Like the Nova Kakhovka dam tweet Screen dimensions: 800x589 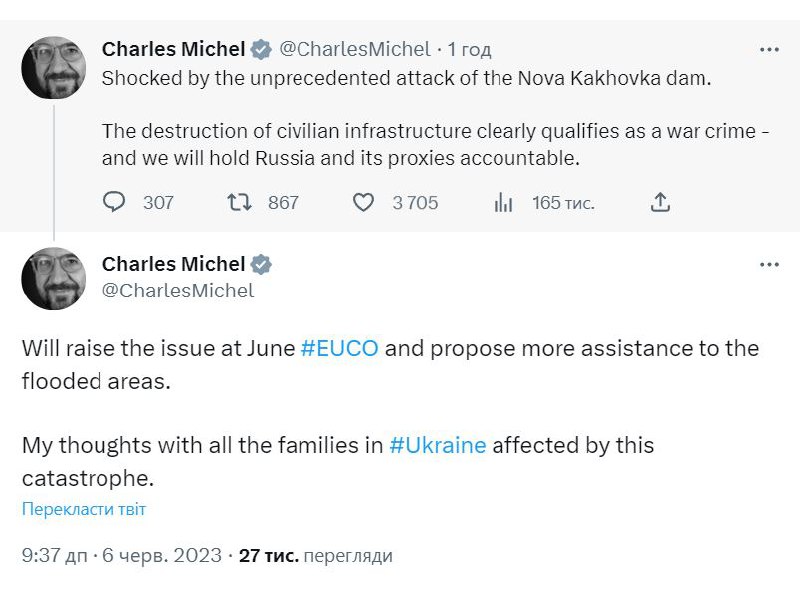(x=363, y=202)
